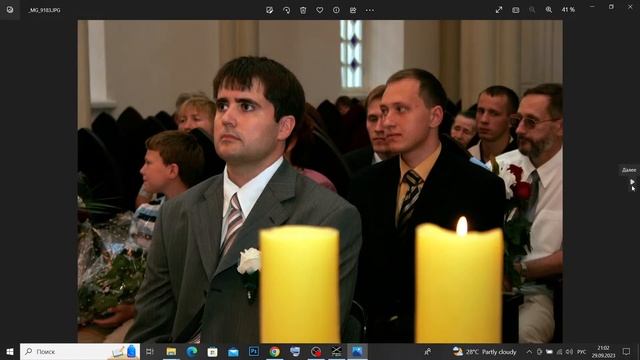Click the Edit image icon
This screenshot has height=360, width=640.
click(269, 10)
